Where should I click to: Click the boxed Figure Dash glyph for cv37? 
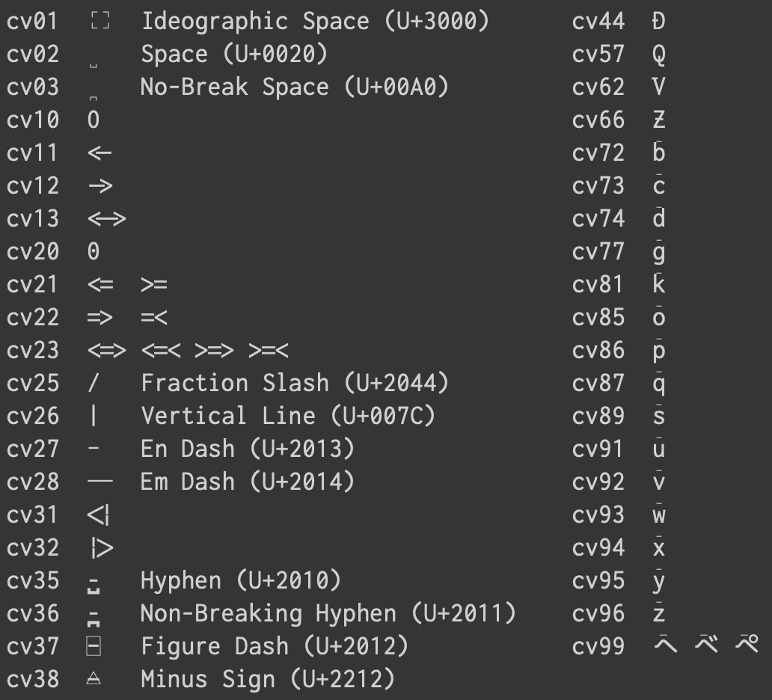click(x=94, y=646)
